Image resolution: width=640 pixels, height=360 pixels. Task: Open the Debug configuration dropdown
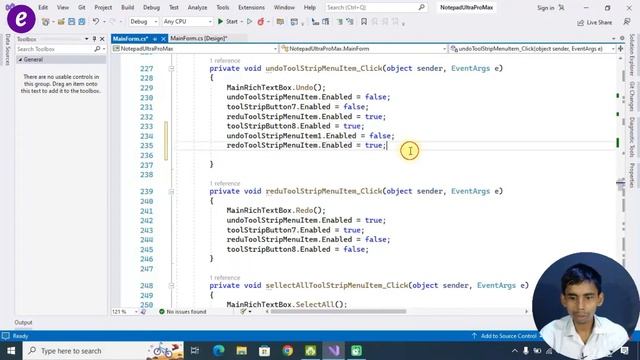144,22
